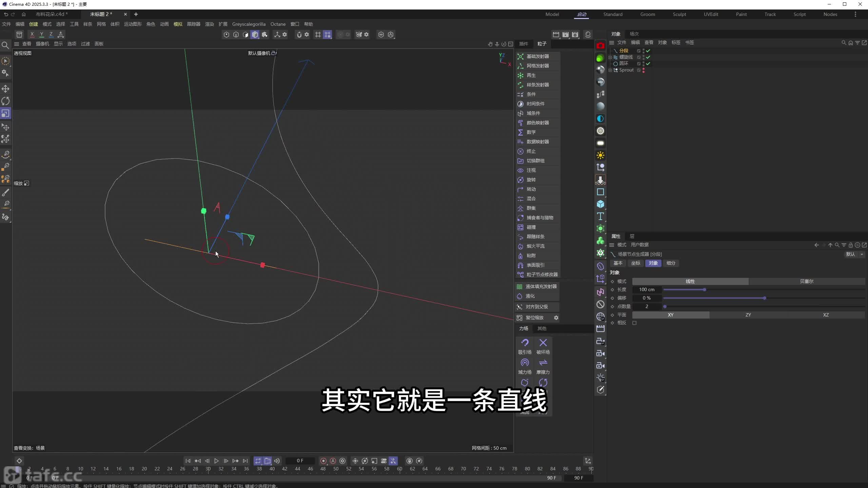Image resolution: width=868 pixels, height=488 pixels.
Task: Enable the 相反 checkbox
Action: [x=634, y=323]
